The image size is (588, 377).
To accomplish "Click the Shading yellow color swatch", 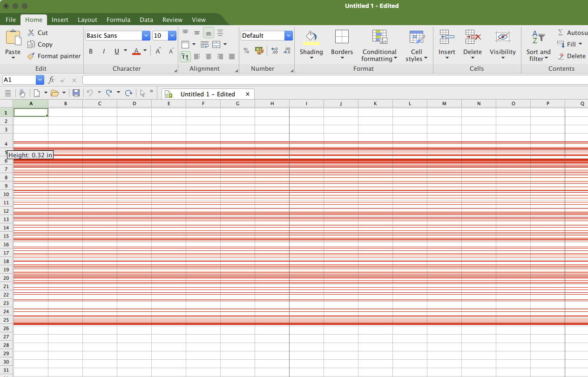I will click(311, 43).
